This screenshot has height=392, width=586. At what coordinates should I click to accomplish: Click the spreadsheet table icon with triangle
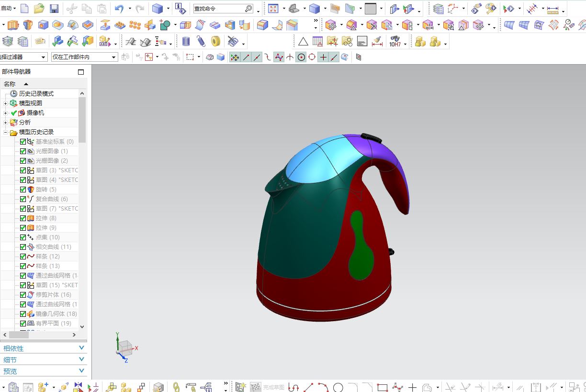click(318, 42)
